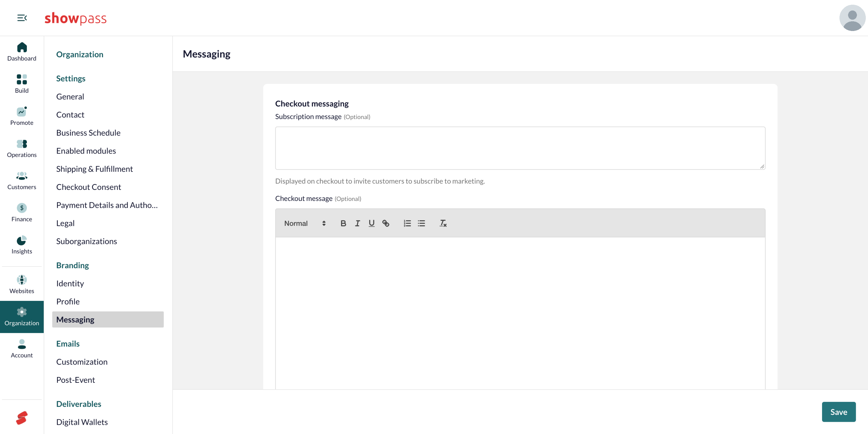Open the user avatar menu
868x434 pixels.
coord(852,18)
